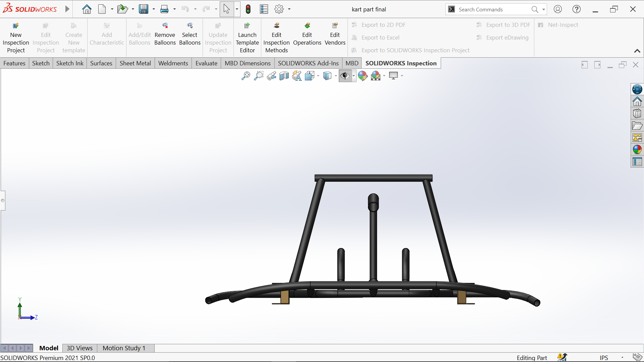
Task: Toggle Hide/Show Items eye button
Action: tap(345, 76)
